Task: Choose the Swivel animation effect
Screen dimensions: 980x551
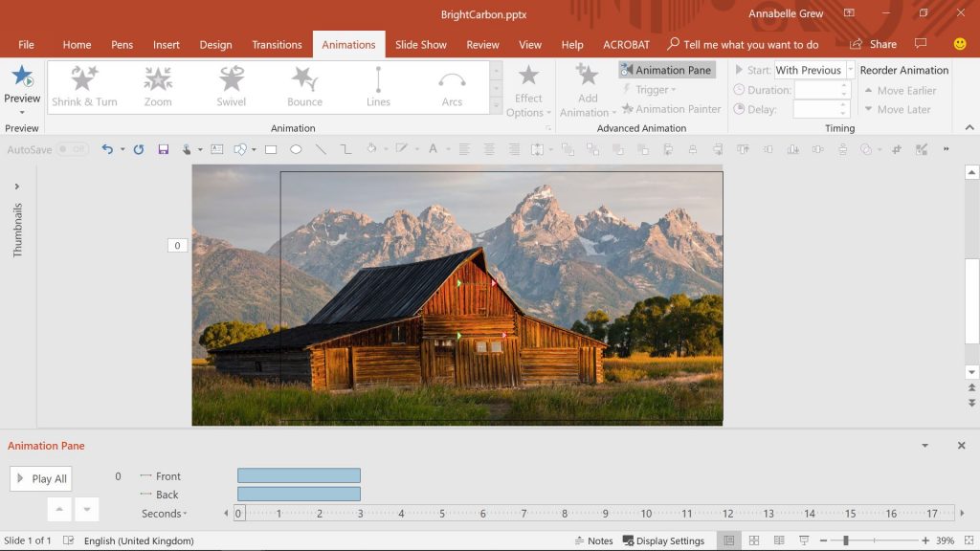Action: pyautogui.click(x=232, y=86)
